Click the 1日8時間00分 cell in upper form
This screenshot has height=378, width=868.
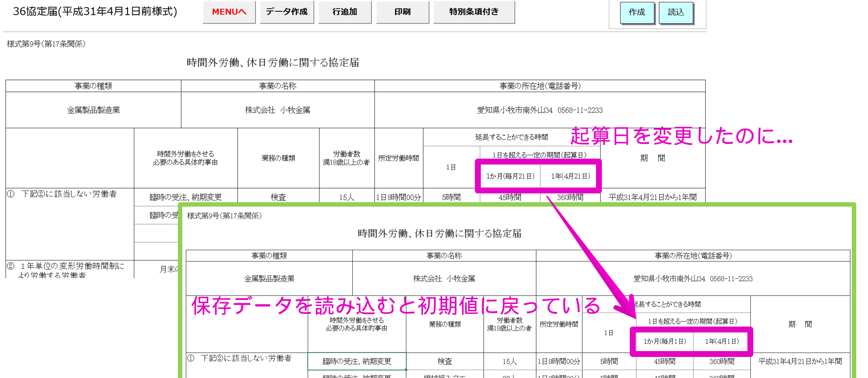pos(398,197)
